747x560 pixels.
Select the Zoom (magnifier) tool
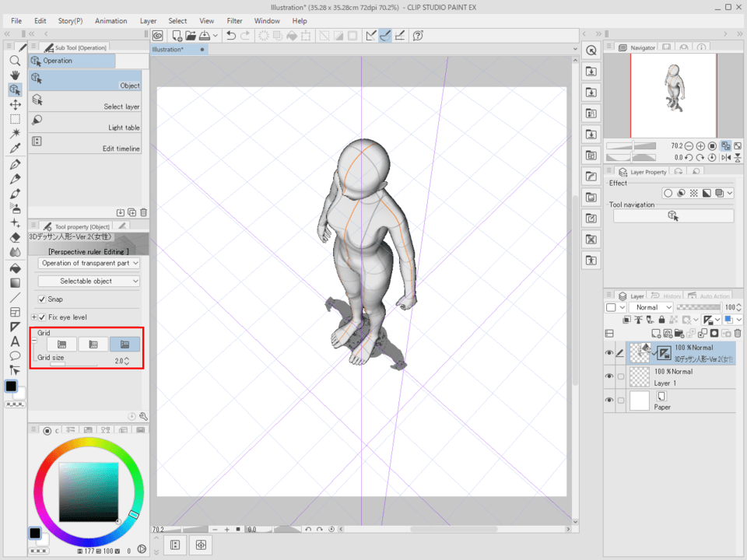[14, 61]
